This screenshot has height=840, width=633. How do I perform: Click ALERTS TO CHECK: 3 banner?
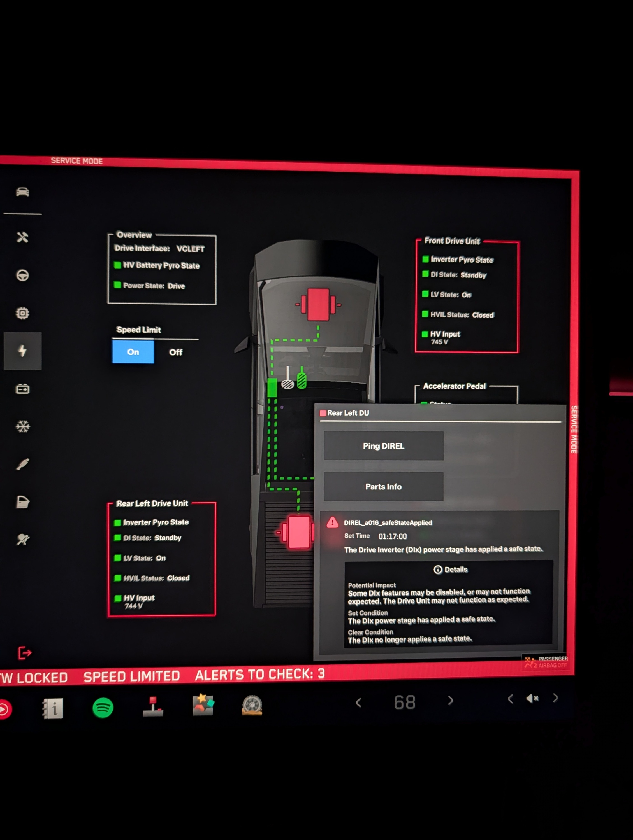[260, 674]
